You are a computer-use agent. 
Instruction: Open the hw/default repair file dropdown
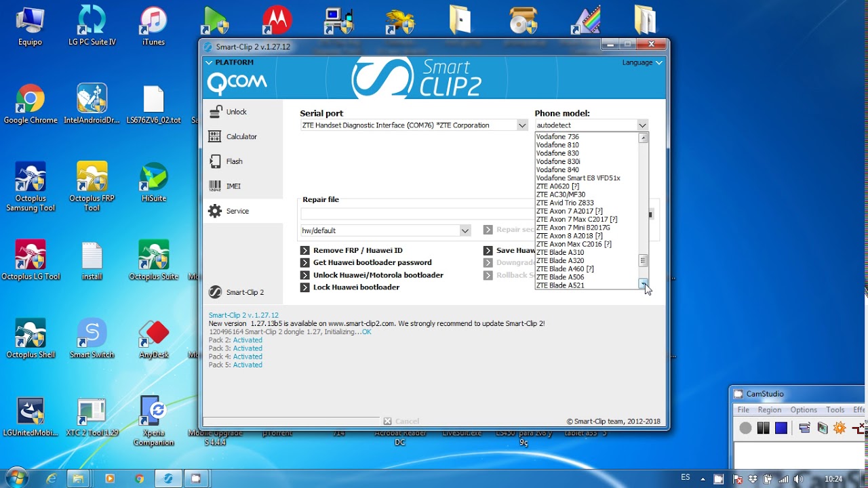coord(465,230)
